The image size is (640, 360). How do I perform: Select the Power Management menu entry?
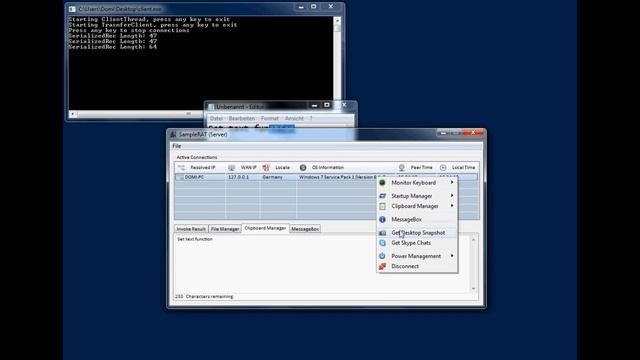(417, 256)
